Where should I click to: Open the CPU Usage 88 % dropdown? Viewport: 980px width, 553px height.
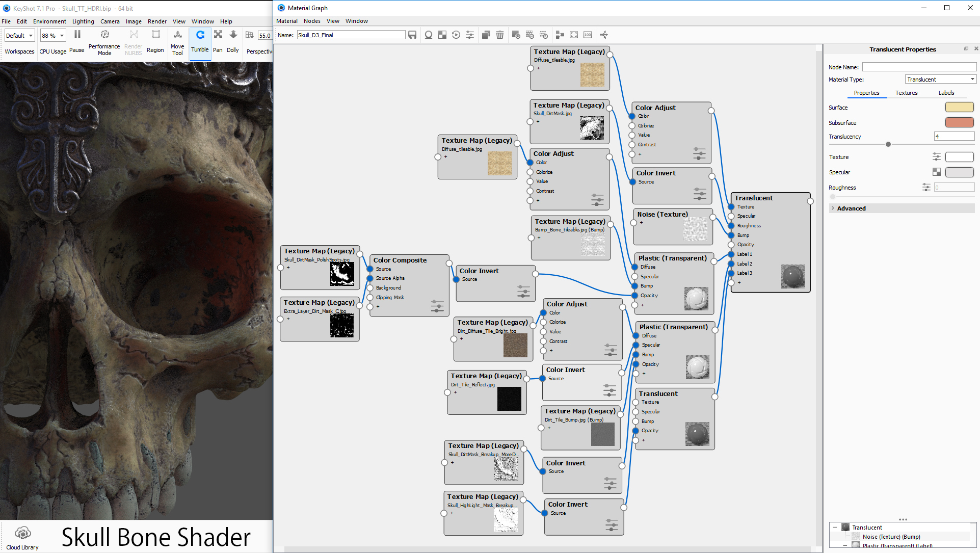[53, 35]
